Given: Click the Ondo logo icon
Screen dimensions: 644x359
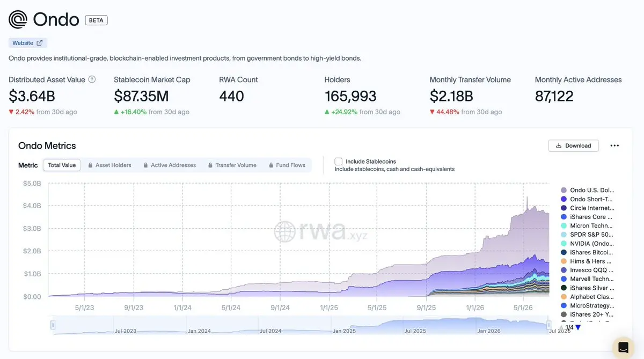Looking at the screenshot, I should (x=18, y=20).
